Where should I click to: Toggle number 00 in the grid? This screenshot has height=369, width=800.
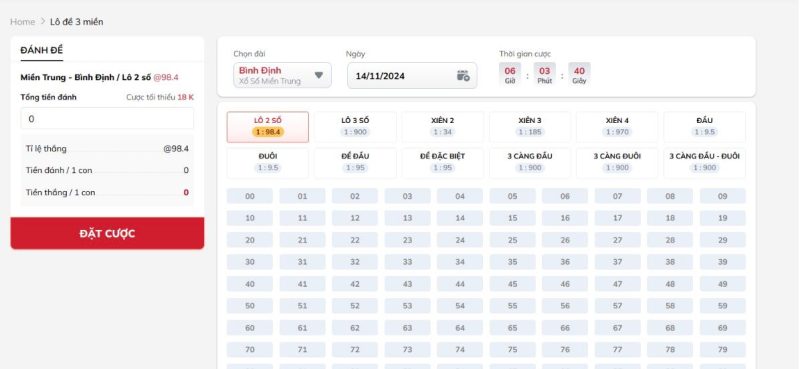250,196
